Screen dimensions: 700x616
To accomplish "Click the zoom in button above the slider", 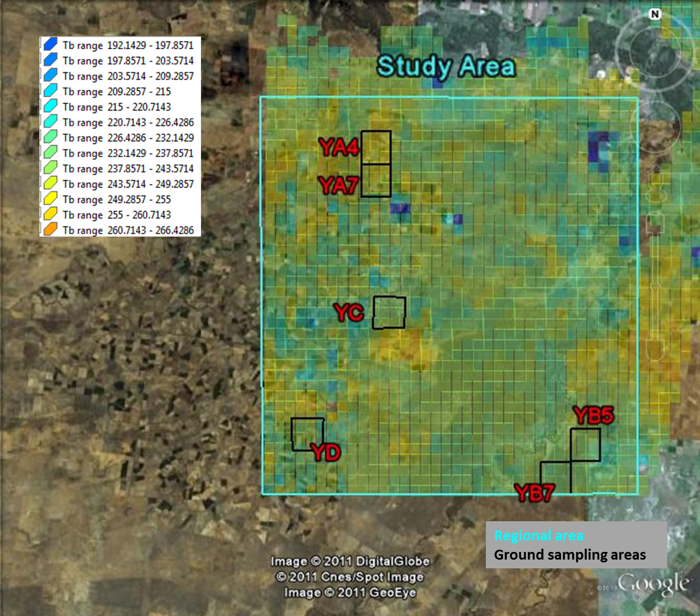I will click(x=655, y=223).
